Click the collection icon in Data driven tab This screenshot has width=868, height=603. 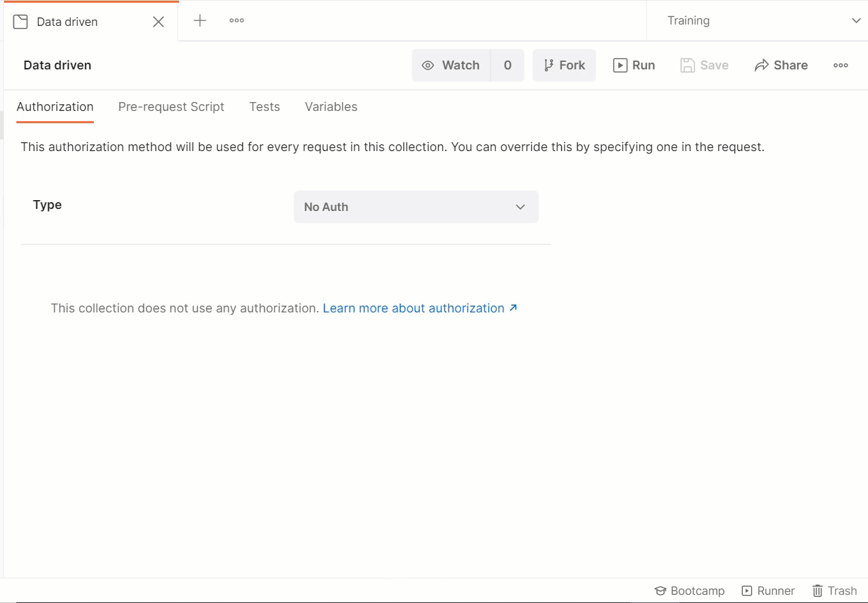[20, 22]
